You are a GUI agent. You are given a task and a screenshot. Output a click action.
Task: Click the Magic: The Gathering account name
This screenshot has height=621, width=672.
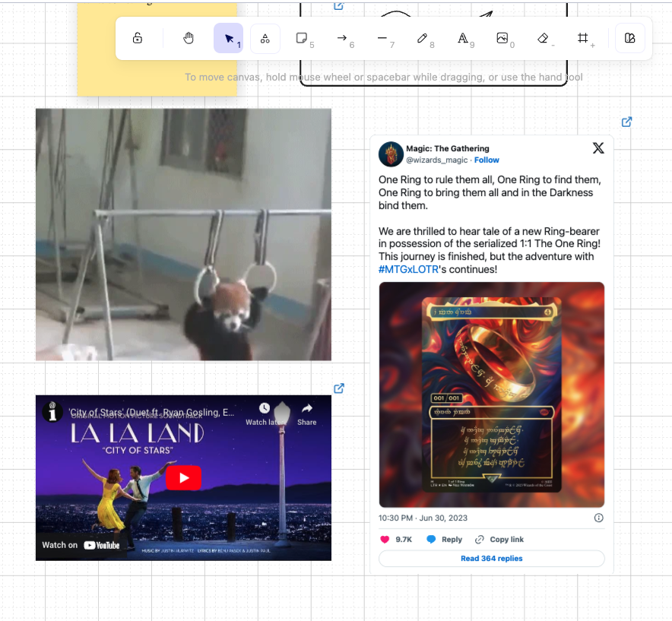pyautogui.click(x=448, y=148)
